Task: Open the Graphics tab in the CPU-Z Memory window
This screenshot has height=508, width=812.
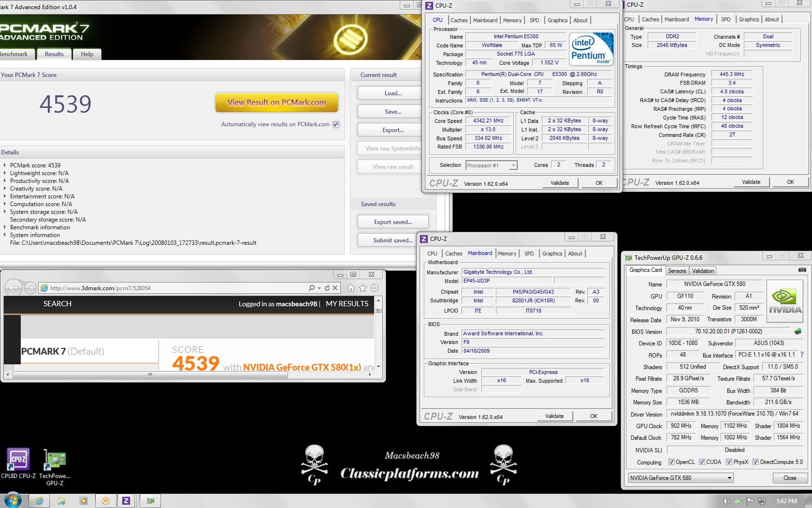Action: [749, 19]
